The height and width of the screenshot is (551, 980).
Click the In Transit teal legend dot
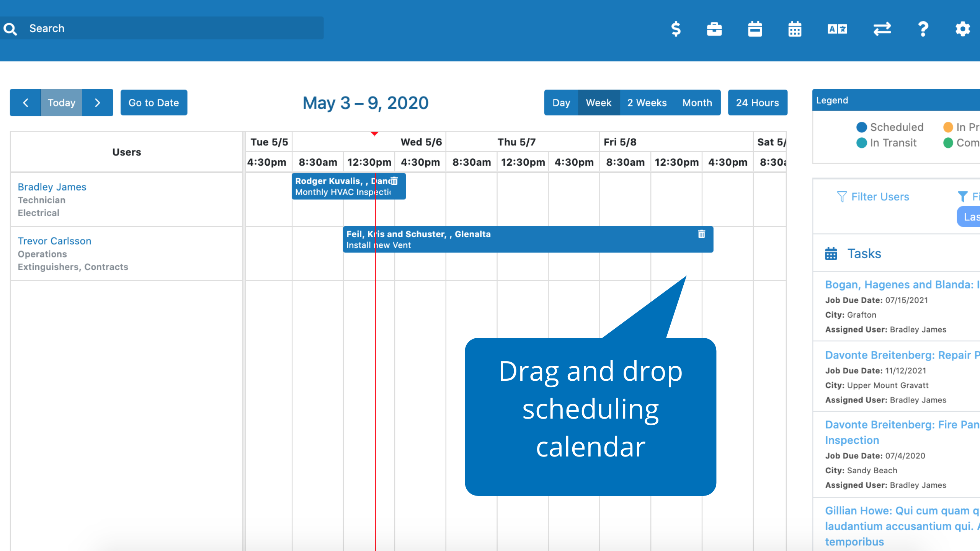(x=861, y=143)
